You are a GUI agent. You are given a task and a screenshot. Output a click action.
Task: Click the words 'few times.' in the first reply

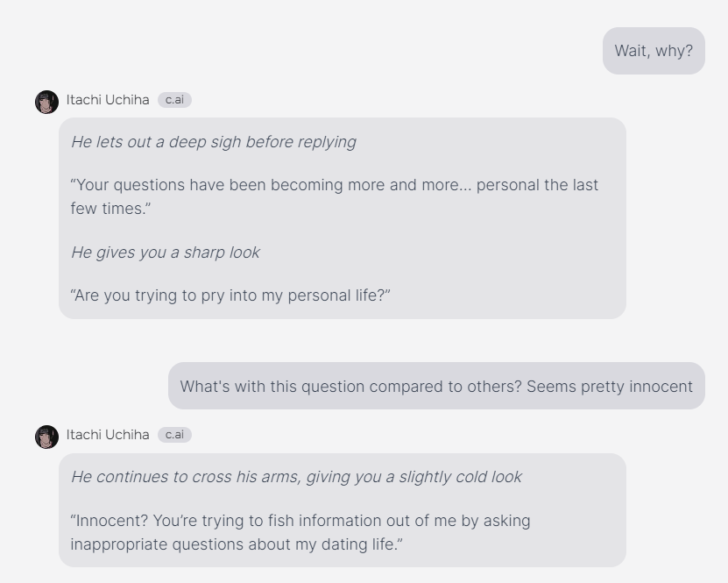click(110, 209)
